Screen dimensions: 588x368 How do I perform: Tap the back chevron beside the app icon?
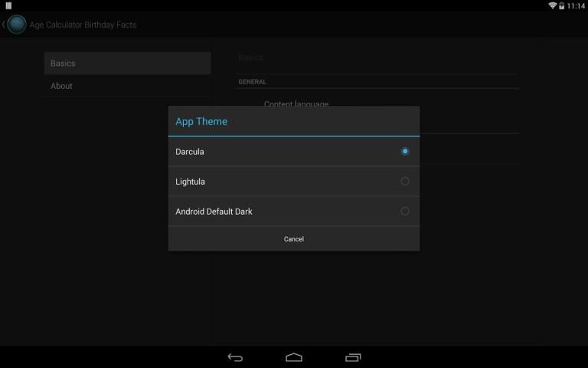point(4,25)
